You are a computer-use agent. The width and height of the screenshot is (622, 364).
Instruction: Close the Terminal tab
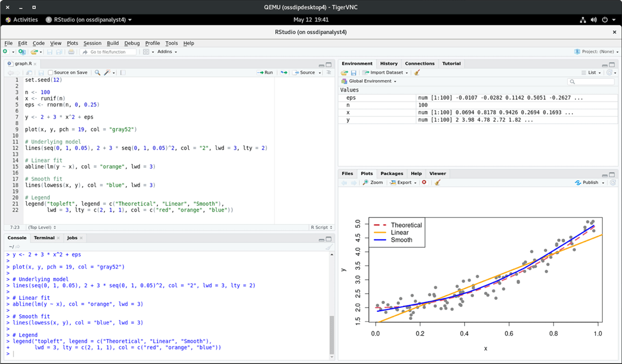58,238
